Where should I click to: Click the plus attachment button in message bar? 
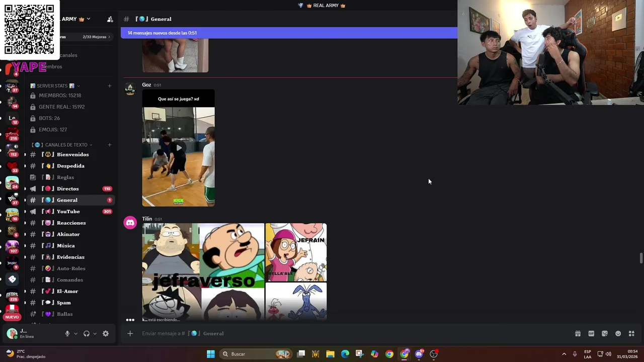coord(130,333)
